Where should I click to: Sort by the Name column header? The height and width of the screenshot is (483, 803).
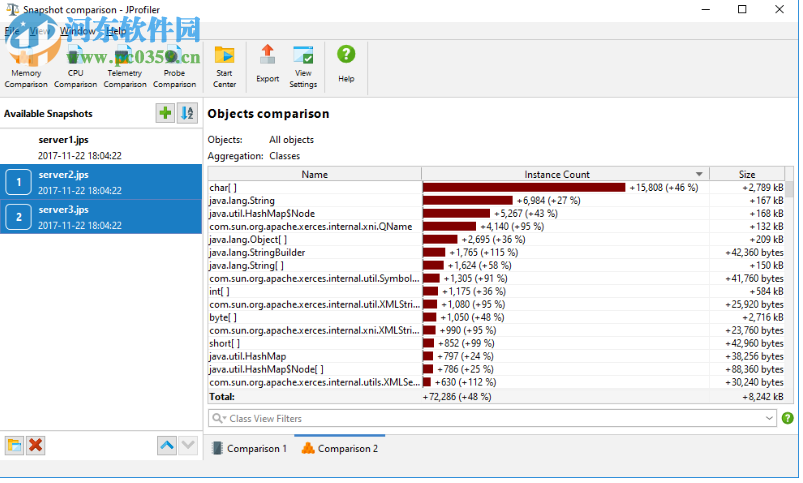click(314, 174)
